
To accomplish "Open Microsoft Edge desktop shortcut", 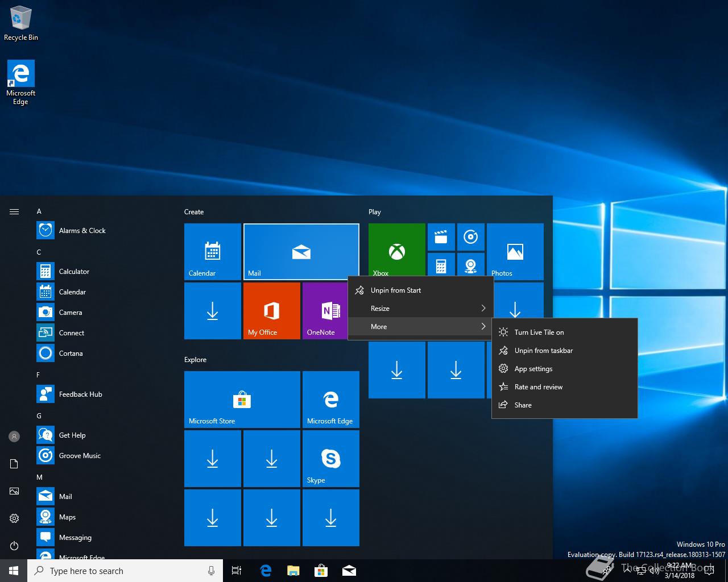I will click(21, 83).
